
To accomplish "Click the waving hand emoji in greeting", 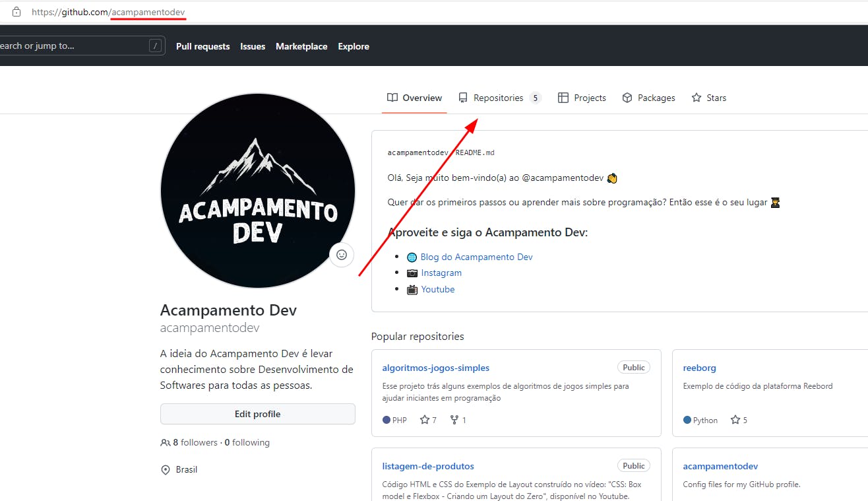I will (612, 178).
